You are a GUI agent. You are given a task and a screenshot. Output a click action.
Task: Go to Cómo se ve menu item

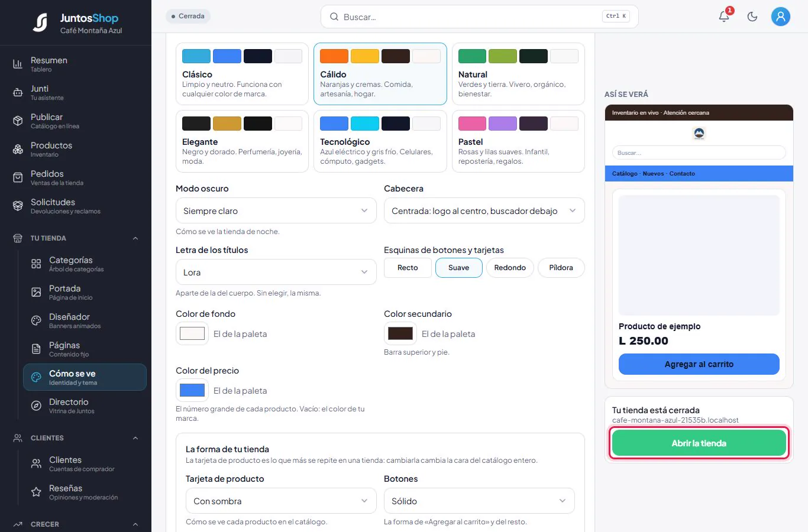(x=85, y=377)
